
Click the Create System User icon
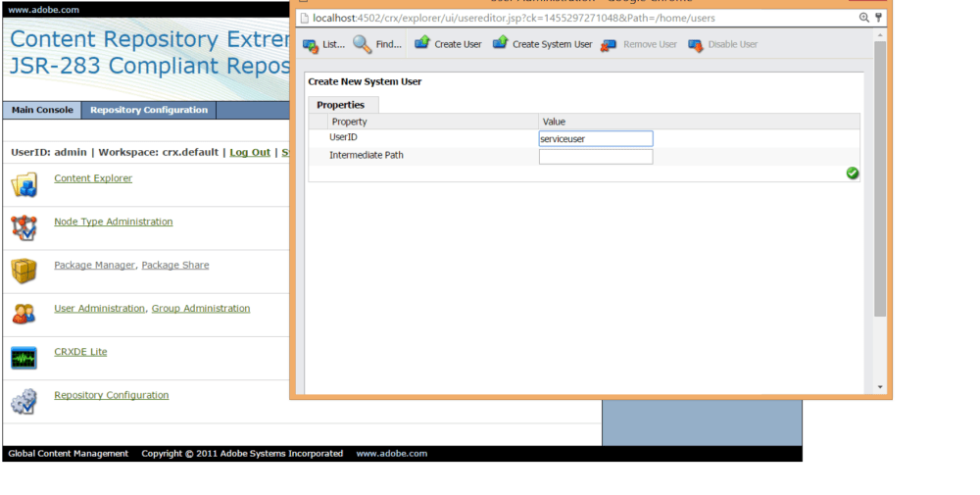pos(501,42)
